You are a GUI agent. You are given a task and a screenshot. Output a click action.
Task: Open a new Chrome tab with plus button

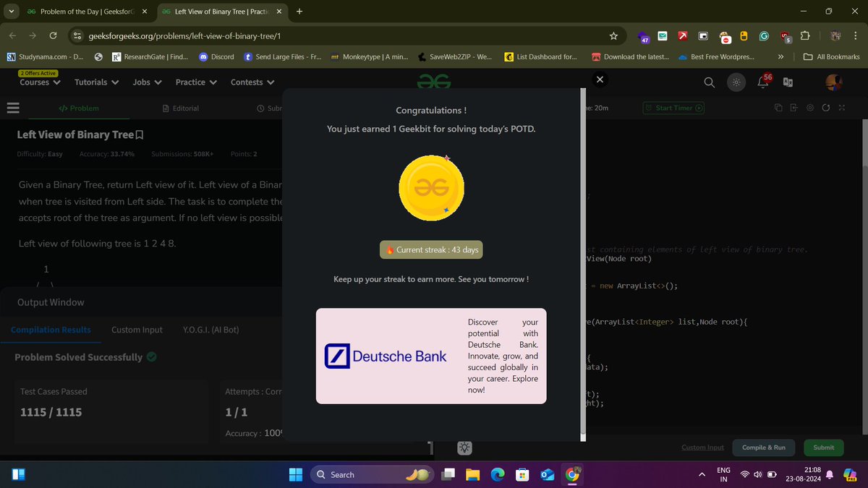pos(299,12)
